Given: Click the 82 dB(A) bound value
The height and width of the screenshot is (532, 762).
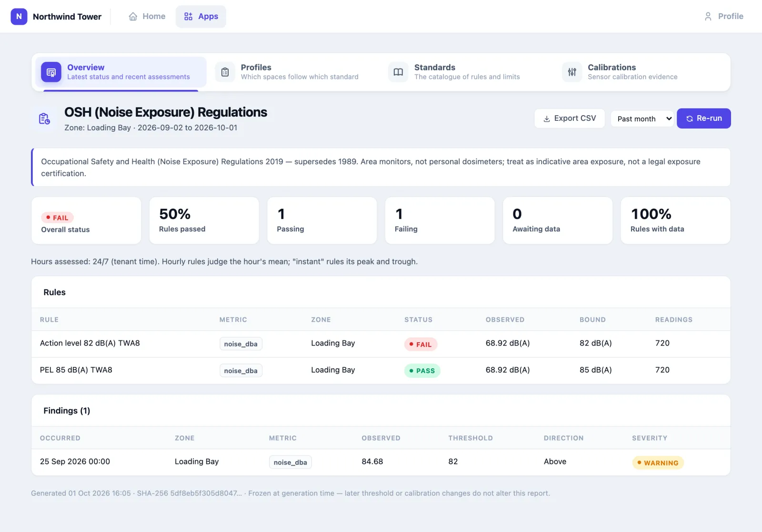Looking at the screenshot, I should point(596,343).
